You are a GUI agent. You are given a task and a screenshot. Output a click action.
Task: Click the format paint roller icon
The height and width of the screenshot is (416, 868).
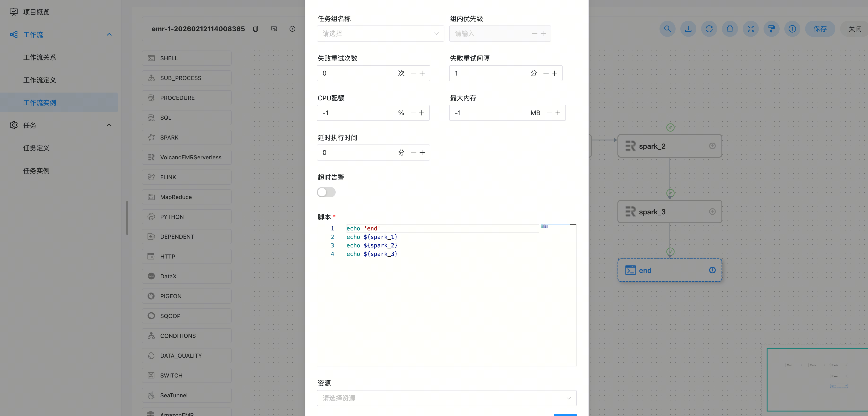771,29
